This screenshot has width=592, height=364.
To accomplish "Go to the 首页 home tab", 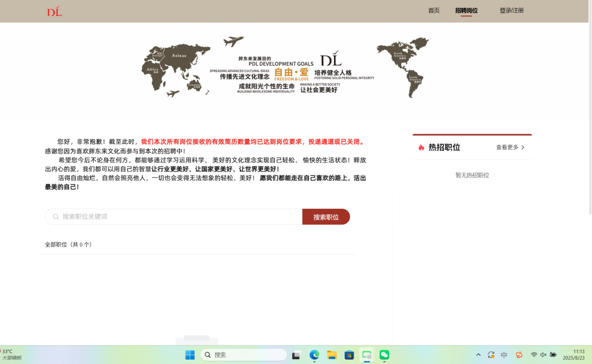I will 434,10.
